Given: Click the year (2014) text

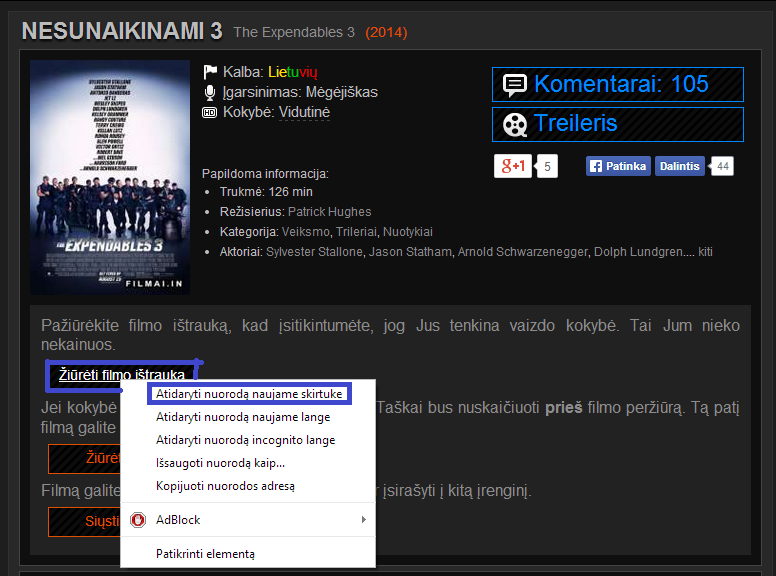Looking at the screenshot, I should coord(386,33).
